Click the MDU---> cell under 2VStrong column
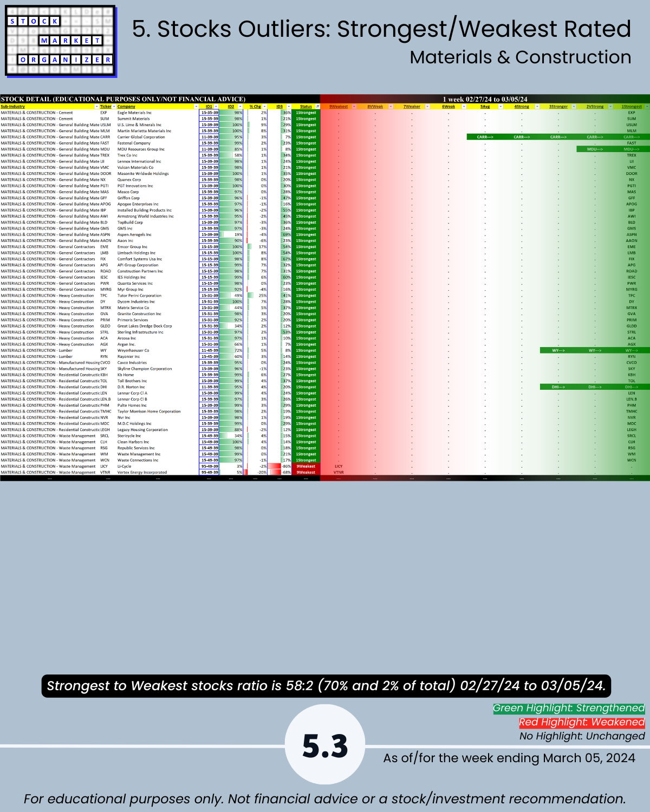The image size is (650, 812). point(595,149)
